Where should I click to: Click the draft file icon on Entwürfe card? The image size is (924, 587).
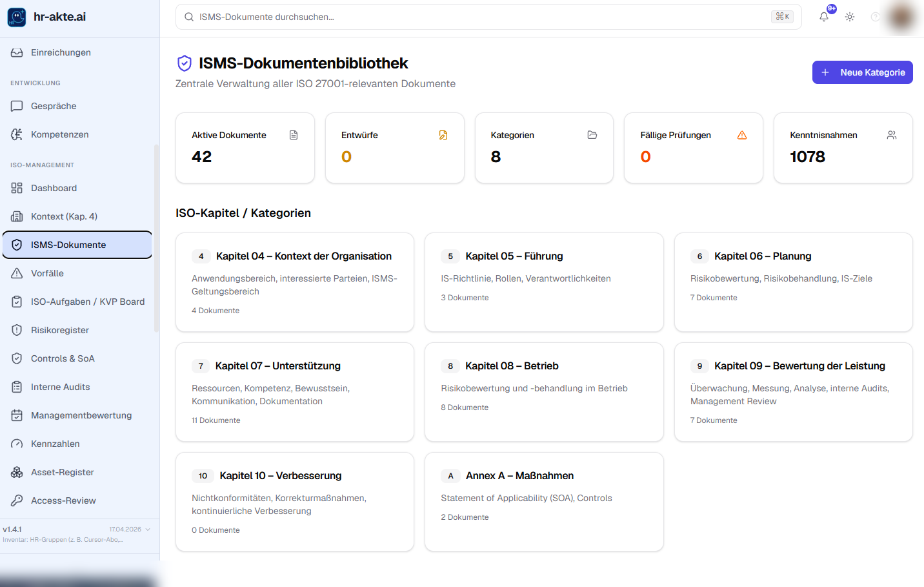pos(443,135)
